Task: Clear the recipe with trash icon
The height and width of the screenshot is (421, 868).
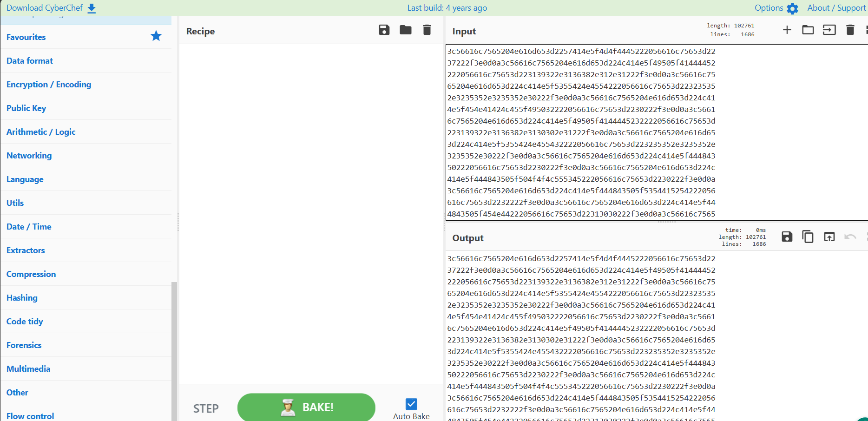Action: point(427,30)
